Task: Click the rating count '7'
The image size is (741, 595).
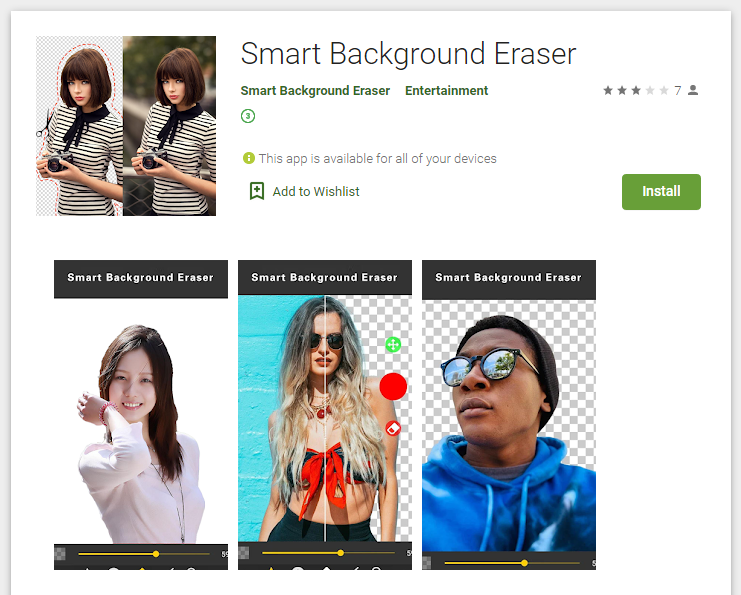Action: pos(678,90)
